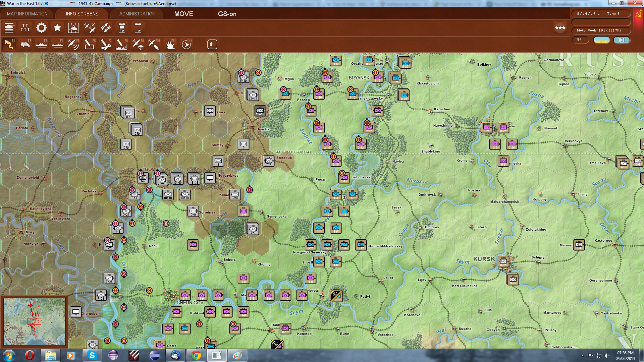644x362 pixels.
Task: Click the value 84 readout
Action: (580, 40)
